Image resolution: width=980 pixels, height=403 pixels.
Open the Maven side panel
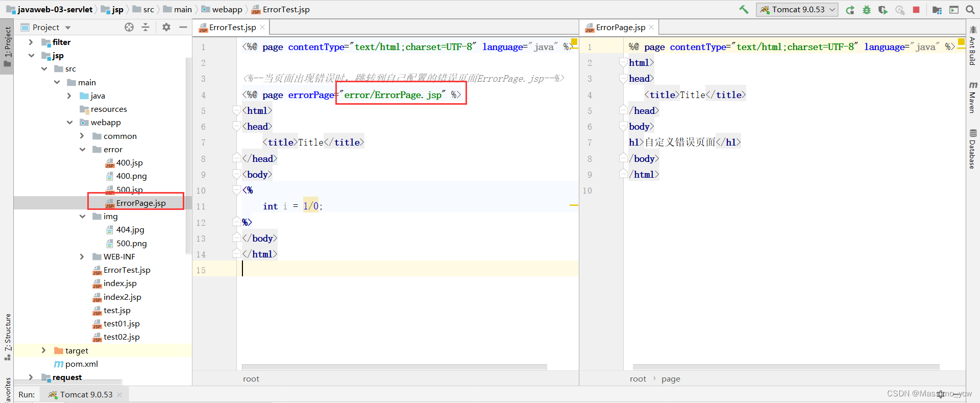coord(972,97)
